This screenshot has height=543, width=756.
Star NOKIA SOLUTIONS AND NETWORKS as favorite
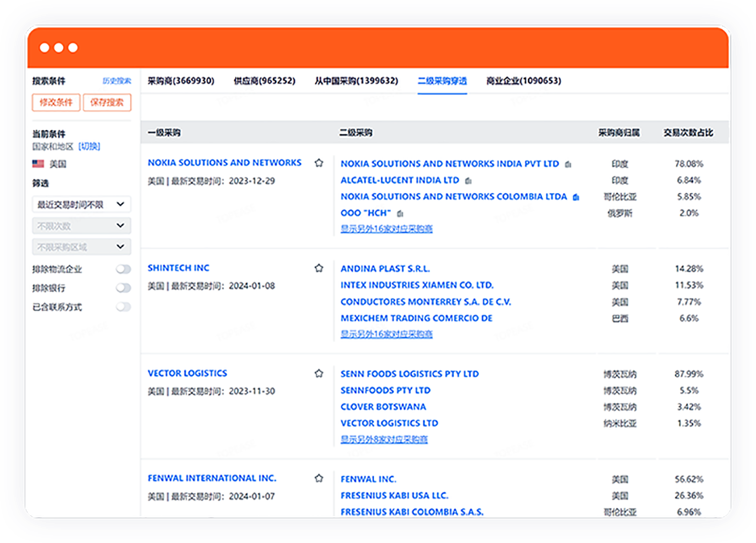[x=319, y=163]
